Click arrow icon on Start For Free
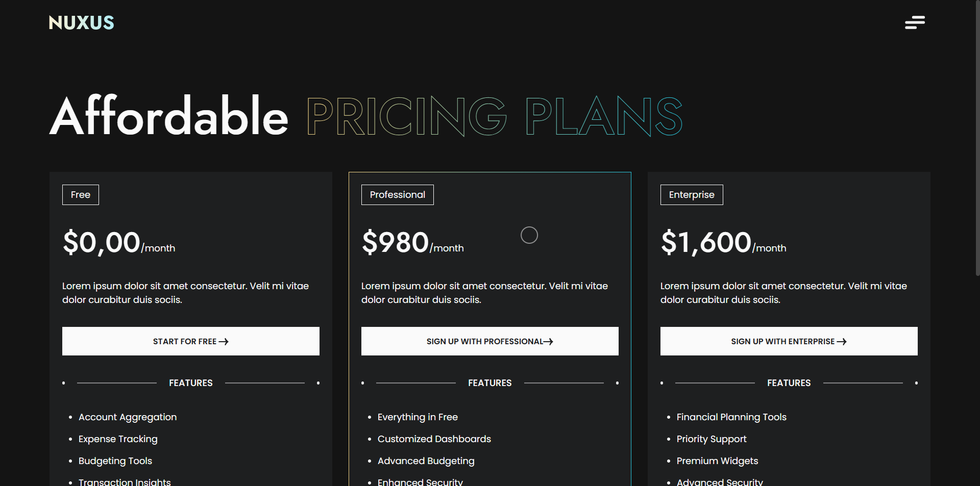 pyautogui.click(x=224, y=342)
